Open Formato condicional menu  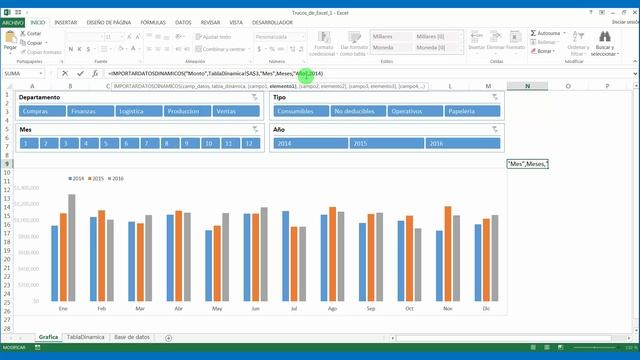click(x=324, y=44)
